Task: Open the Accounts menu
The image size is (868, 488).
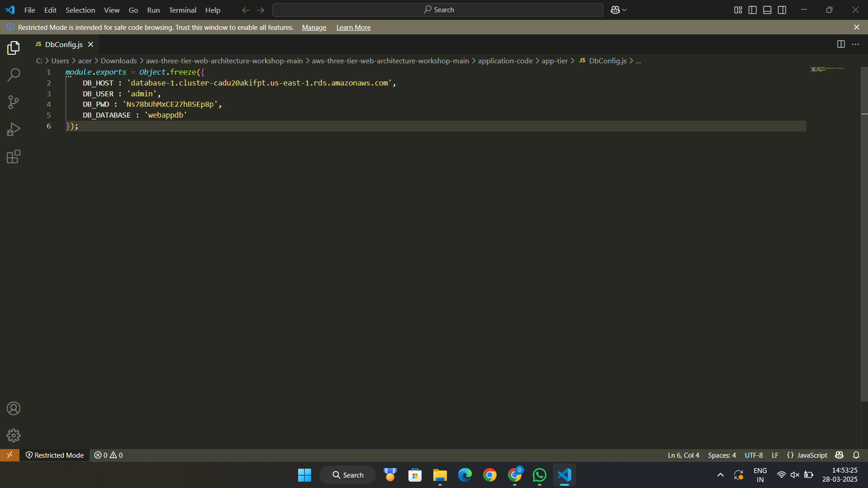Action: point(14,408)
